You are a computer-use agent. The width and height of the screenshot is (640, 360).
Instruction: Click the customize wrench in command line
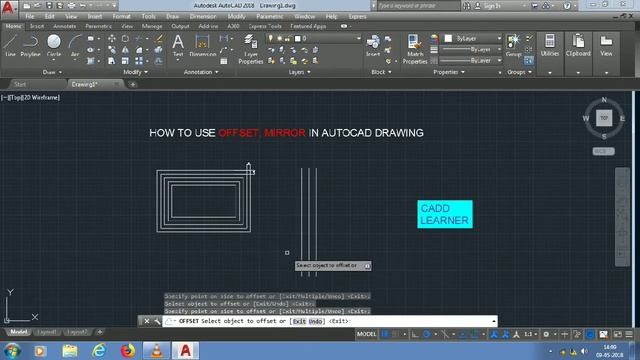point(157,321)
